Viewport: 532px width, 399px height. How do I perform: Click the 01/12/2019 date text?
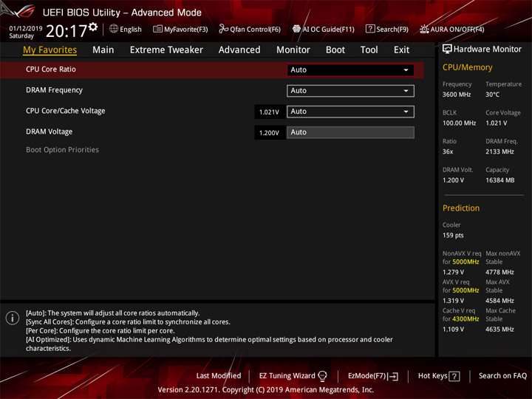[x=26, y=28]
